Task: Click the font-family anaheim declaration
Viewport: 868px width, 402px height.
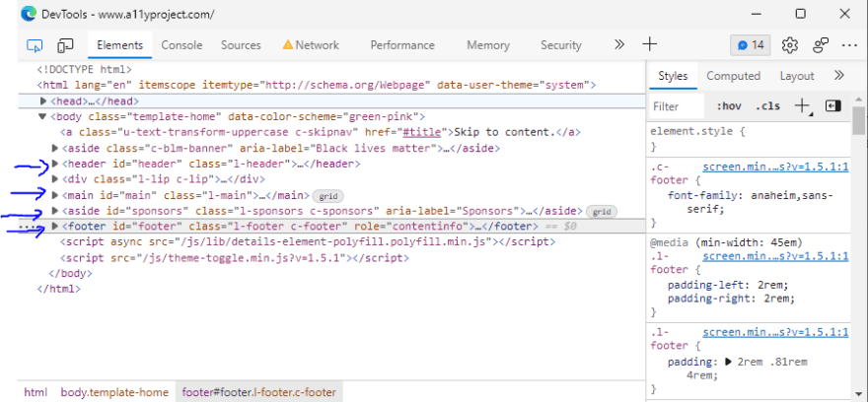Action: click(750, 202)
